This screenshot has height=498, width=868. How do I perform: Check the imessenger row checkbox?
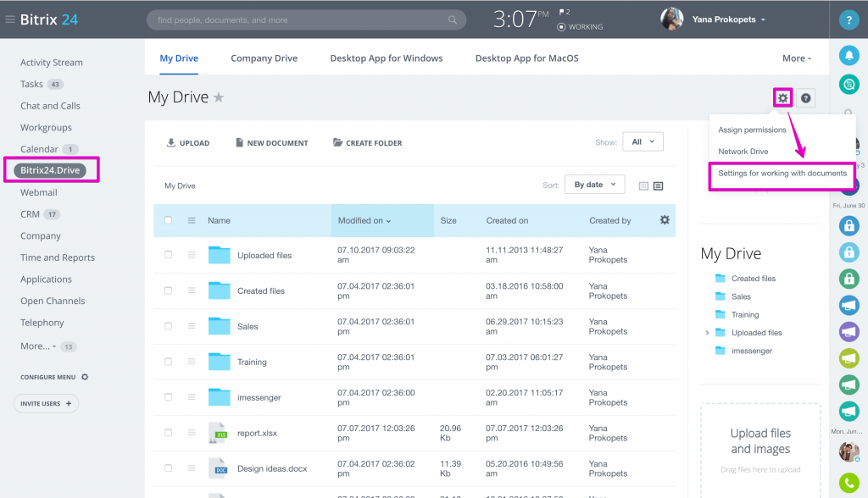tap(169, 396)
